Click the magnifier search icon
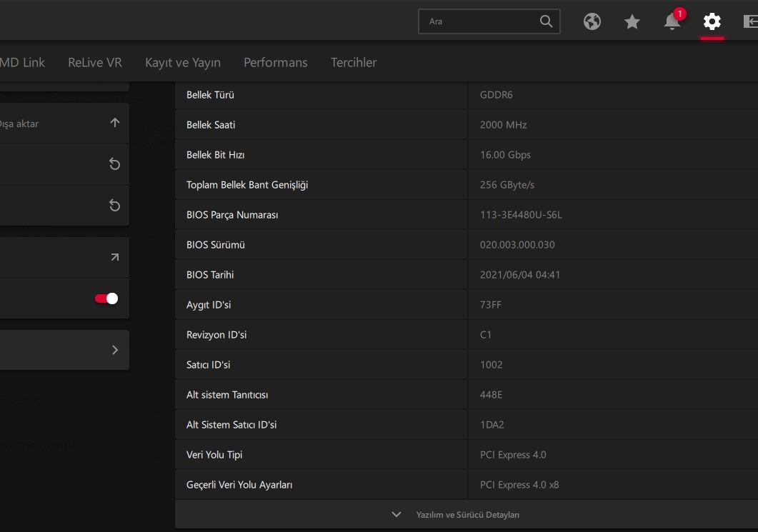Image resolution: width=758 pixels, height=532 pixels. (x=547, y=21)
